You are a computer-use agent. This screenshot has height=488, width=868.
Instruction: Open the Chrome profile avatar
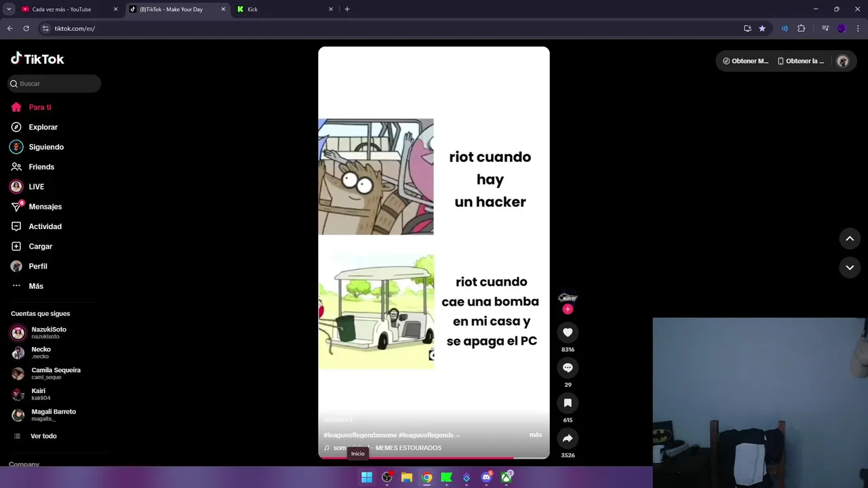tap(842, 28)
